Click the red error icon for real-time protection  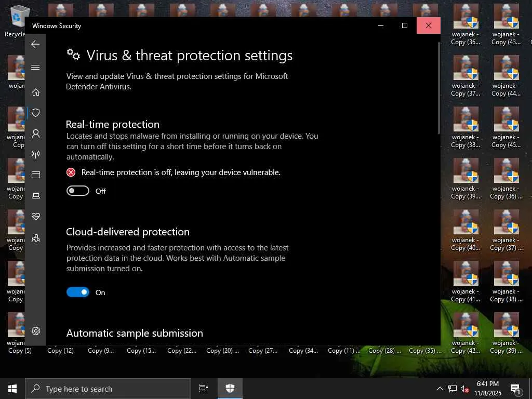coord(71,172)
